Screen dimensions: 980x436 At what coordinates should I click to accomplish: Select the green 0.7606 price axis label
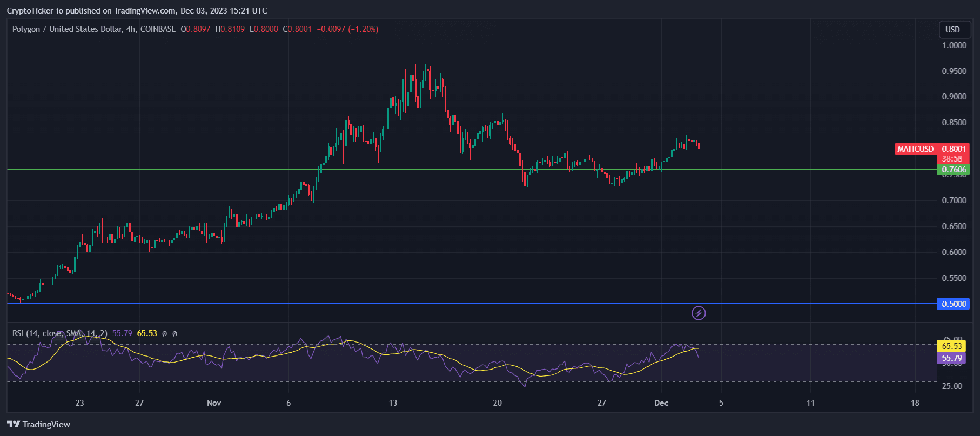point(954,170)
